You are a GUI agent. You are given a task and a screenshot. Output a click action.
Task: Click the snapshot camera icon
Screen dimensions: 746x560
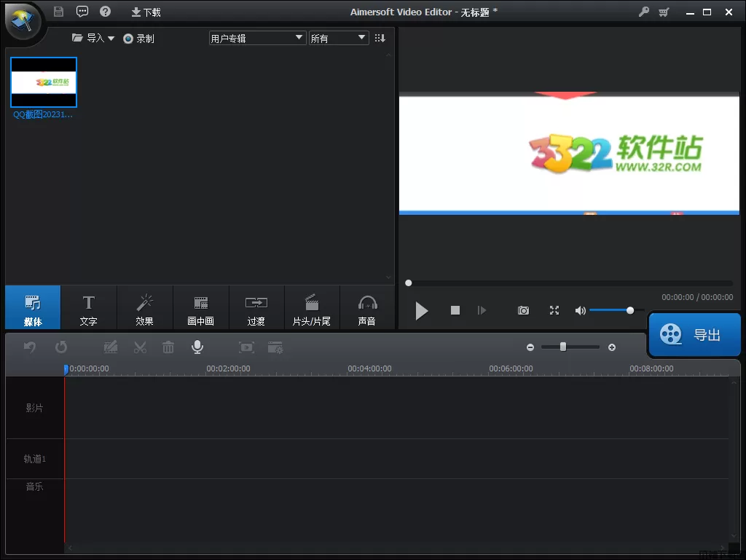click(523, 310)
